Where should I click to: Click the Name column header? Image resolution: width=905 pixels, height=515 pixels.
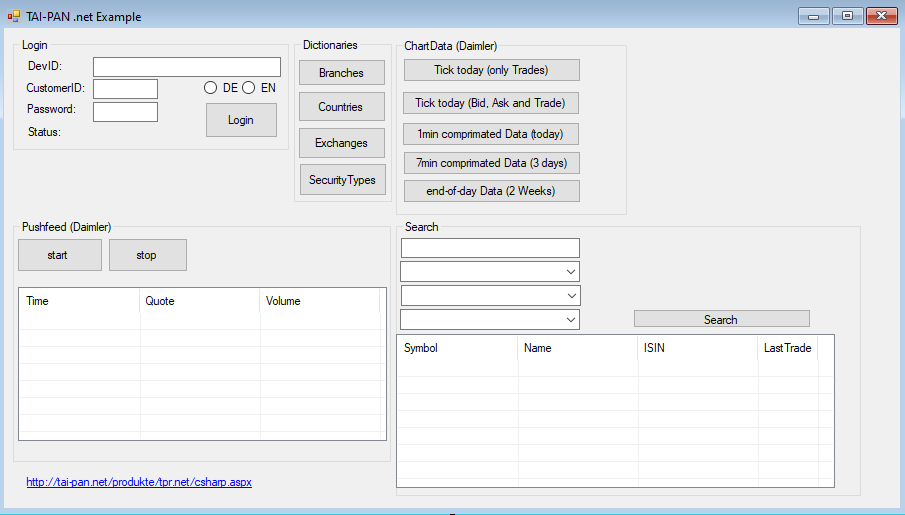coord(578,348)
